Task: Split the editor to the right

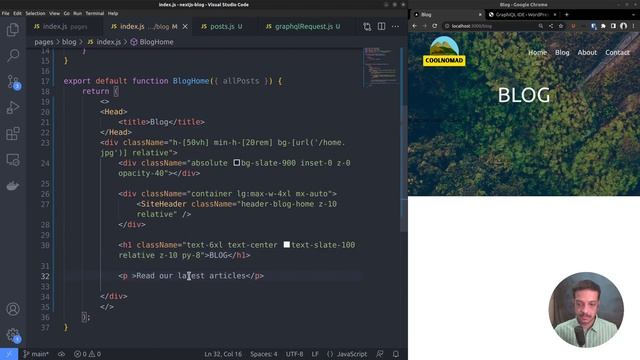Action: tap(381, 27)
